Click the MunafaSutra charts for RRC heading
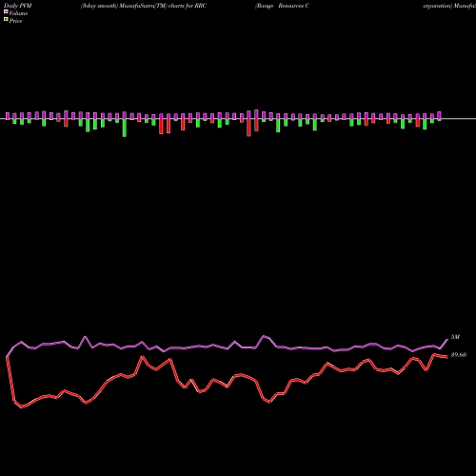Viewport: 476px width, 476px height. pos(144,6)
